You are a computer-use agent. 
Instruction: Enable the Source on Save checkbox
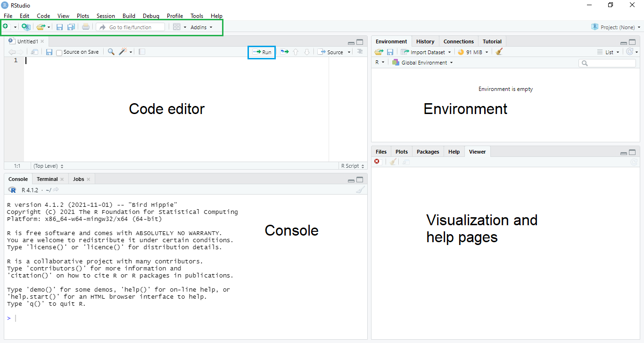59,52
